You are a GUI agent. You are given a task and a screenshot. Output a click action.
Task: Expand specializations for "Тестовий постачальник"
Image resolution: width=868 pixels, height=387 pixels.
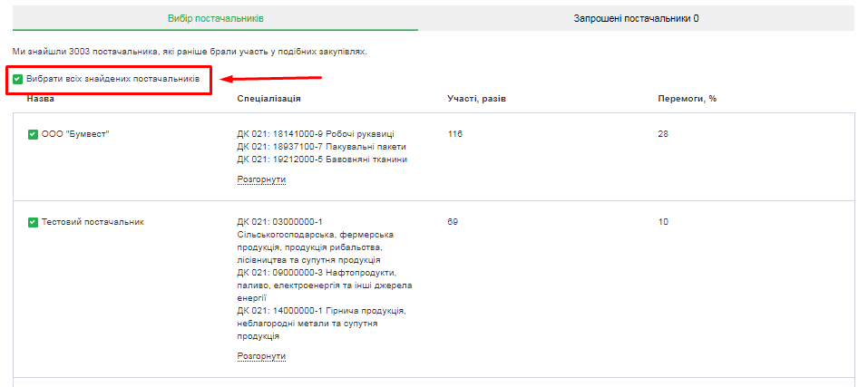[261, 356]
